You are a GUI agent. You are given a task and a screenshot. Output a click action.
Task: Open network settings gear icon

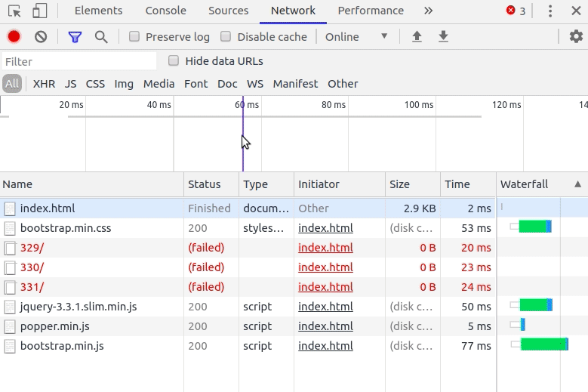coord(576,36)
